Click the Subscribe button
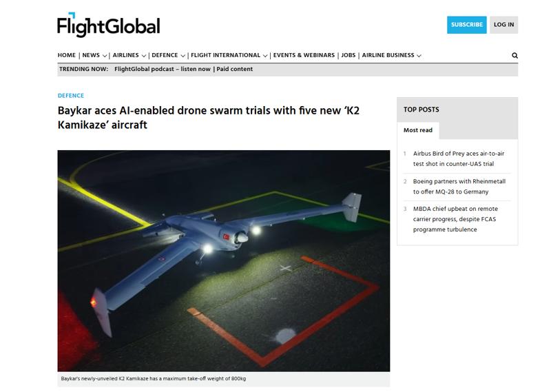The image size is (551, 392). coord(467,25)
